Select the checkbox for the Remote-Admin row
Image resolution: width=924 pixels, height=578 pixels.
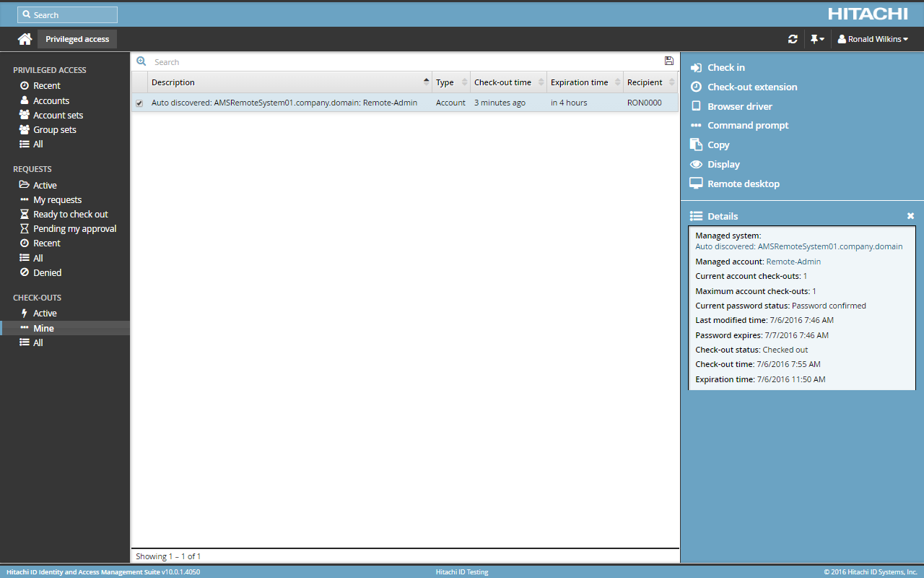coord(139,102)
